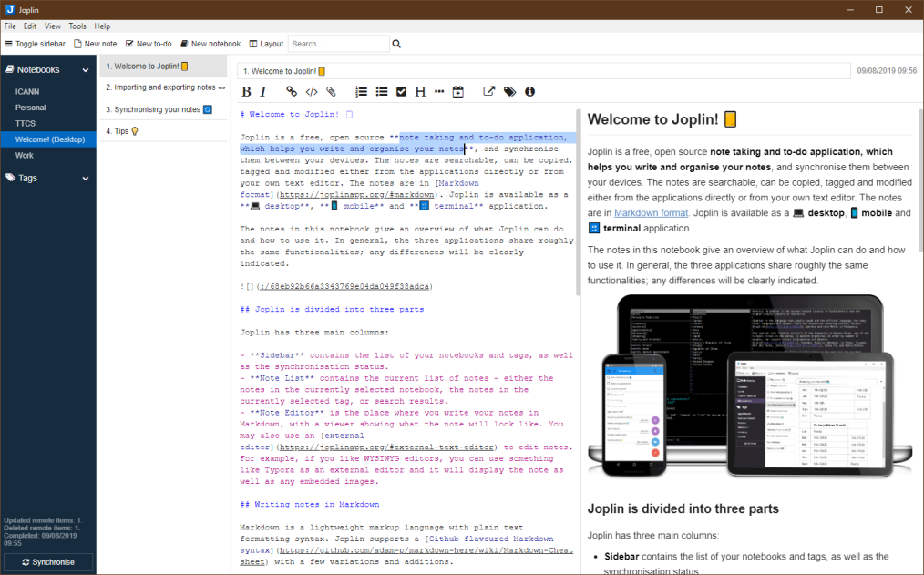
Task: Open the Tools menu
Action: pyautogui.click(x=77, y=26)
